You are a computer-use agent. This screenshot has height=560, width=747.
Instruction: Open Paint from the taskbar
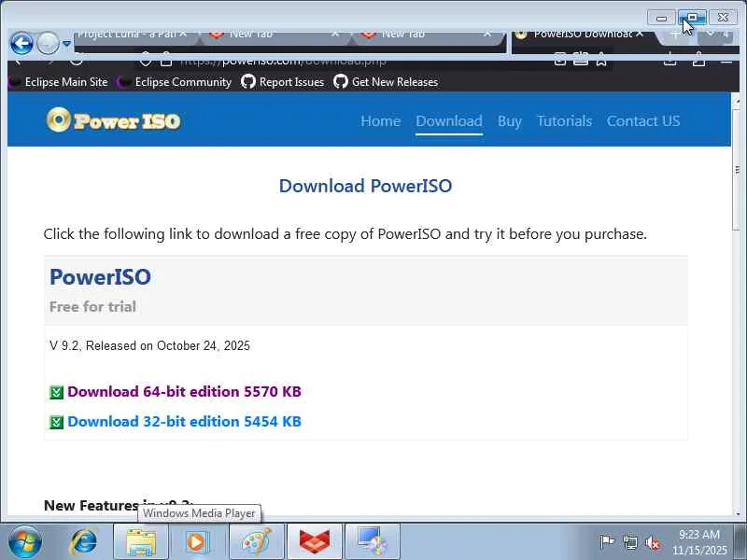click(x=256, y=542)
